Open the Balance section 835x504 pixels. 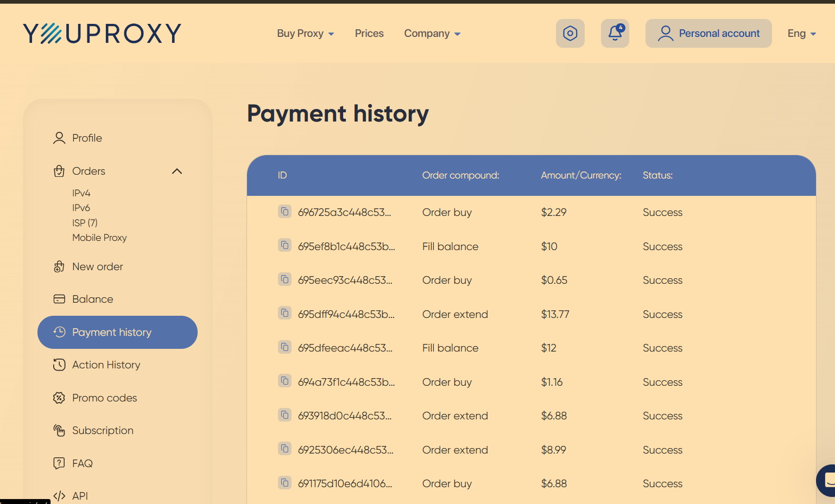coord(93,299)
